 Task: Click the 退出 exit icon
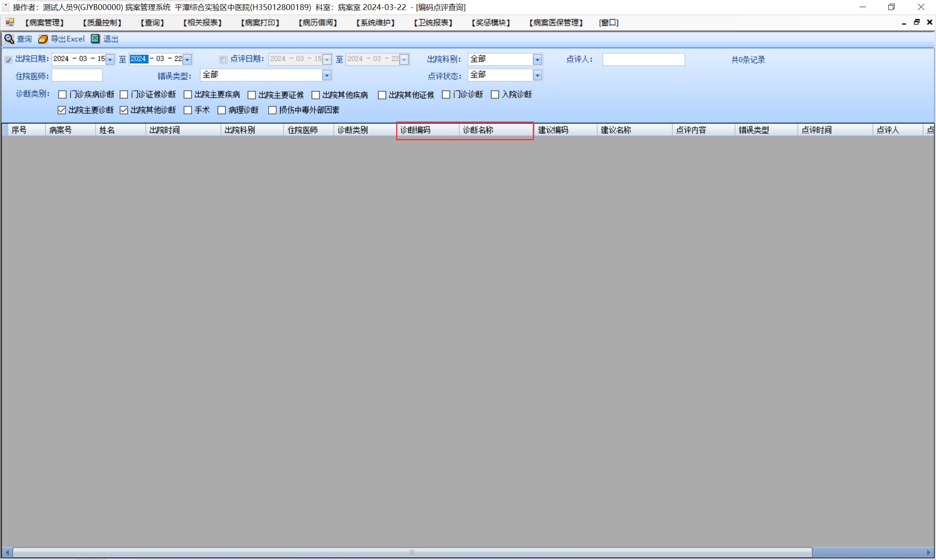pyautogui.click(x=96, y=39)
